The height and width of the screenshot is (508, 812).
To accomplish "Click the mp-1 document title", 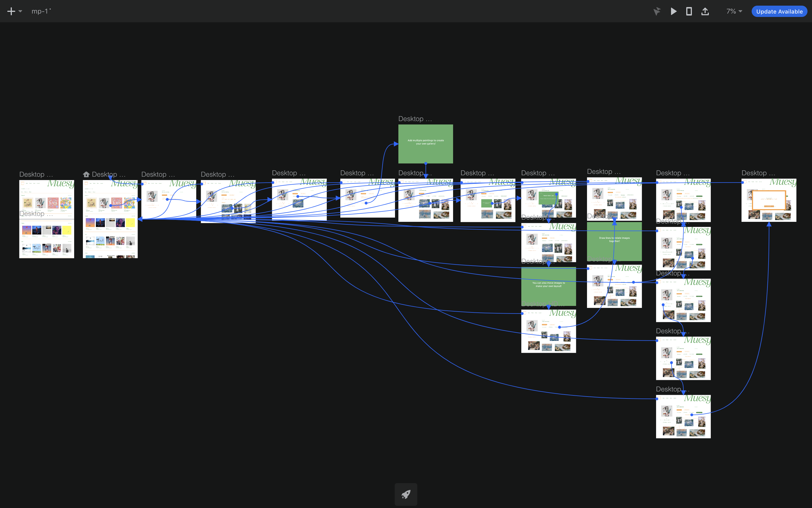I will 40,11.
